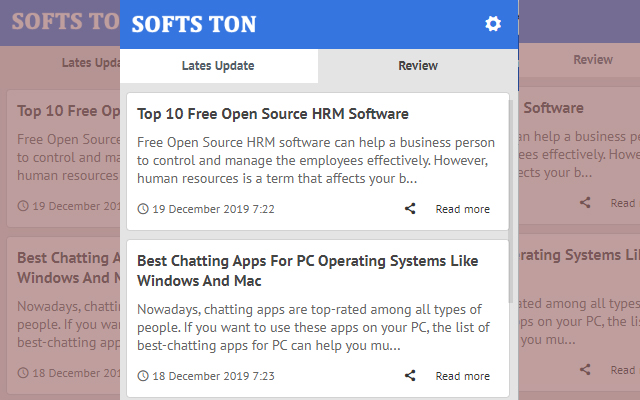The image size is (640, 400).
Task: Click clock icon beside 19 December 2019 7:22
Action: [x=143, y=209]
